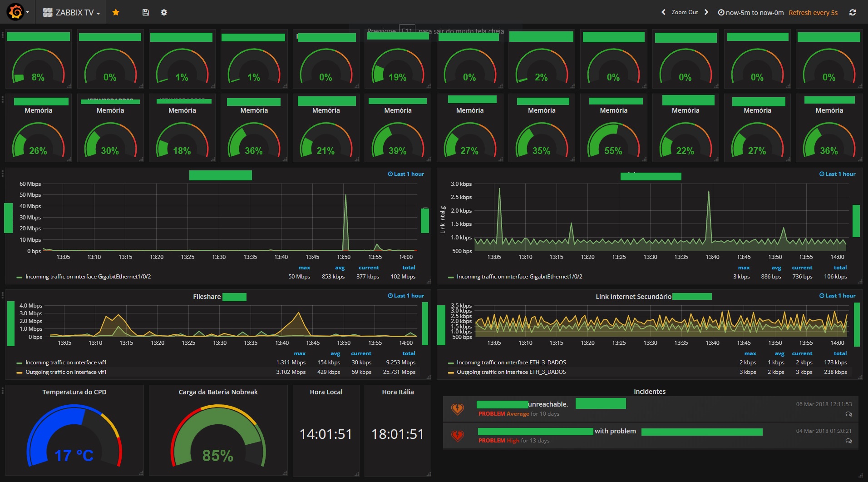Open the Carga da Bateria Nobreak panel title
868x482 pixels.
[x=218, y=392]
